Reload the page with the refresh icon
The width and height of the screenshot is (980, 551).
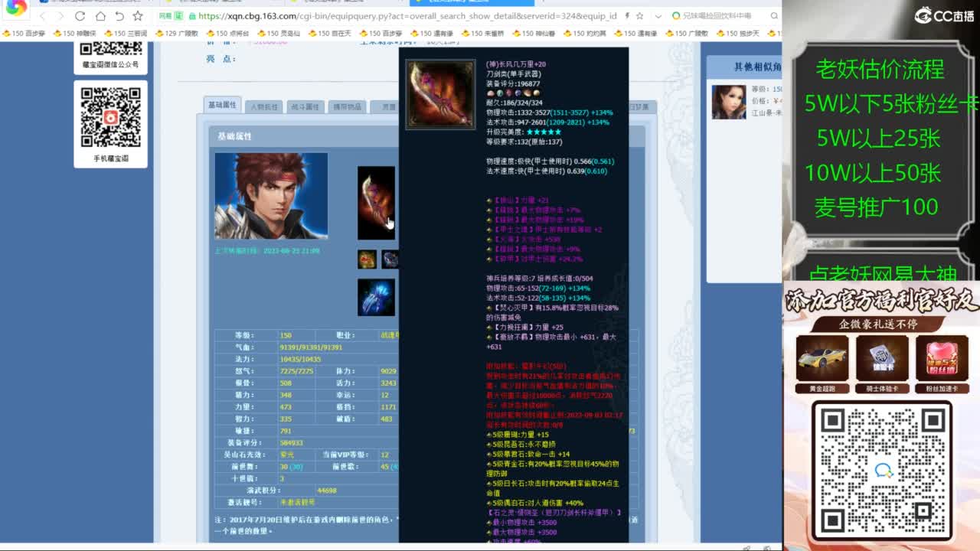point(80,16)
